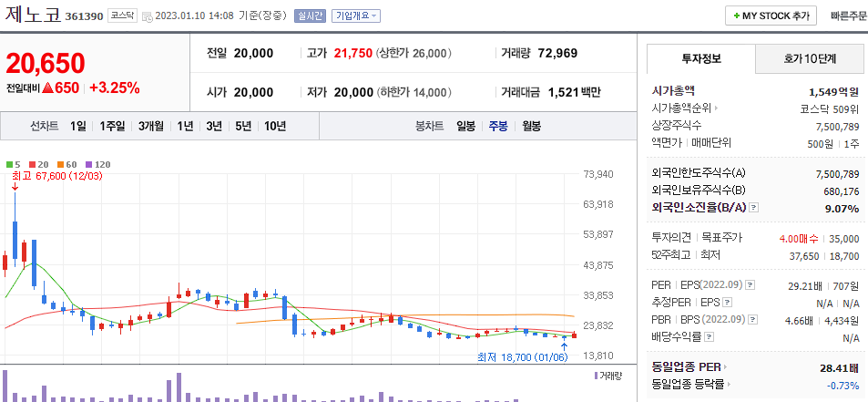Show the 1주일 line chart

pos(112,126)
